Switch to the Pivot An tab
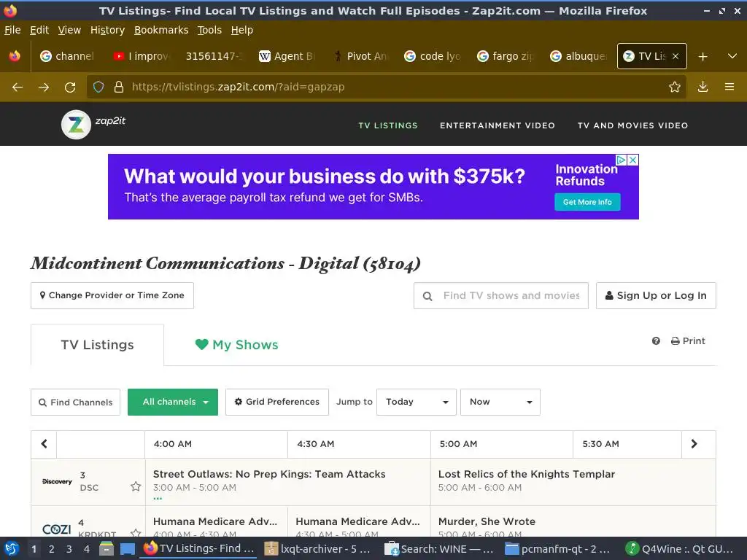The image size is (747, 560). click(x=360, y=56)
